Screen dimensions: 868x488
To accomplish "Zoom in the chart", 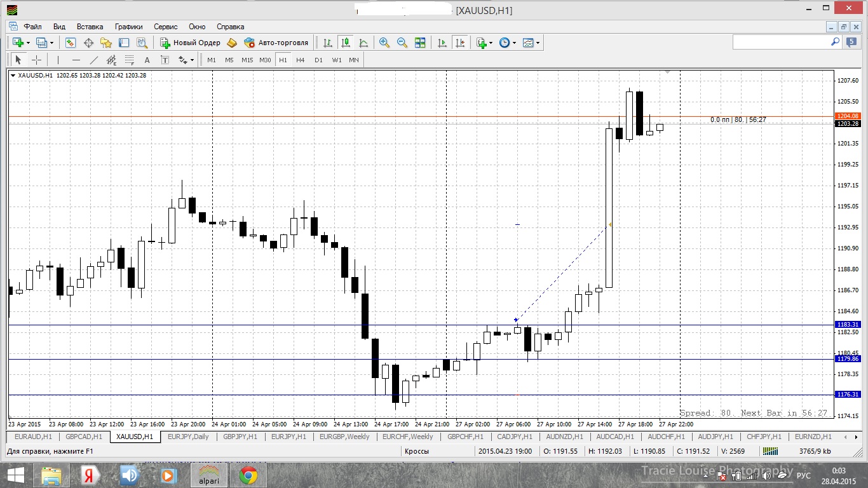I will 384,43.
